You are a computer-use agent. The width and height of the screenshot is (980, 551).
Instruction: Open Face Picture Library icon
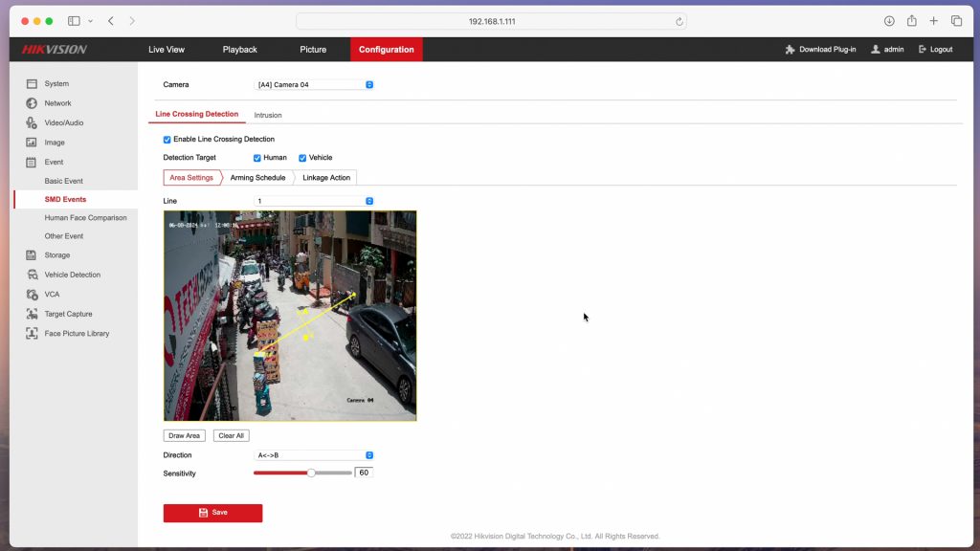click(32, 334)
